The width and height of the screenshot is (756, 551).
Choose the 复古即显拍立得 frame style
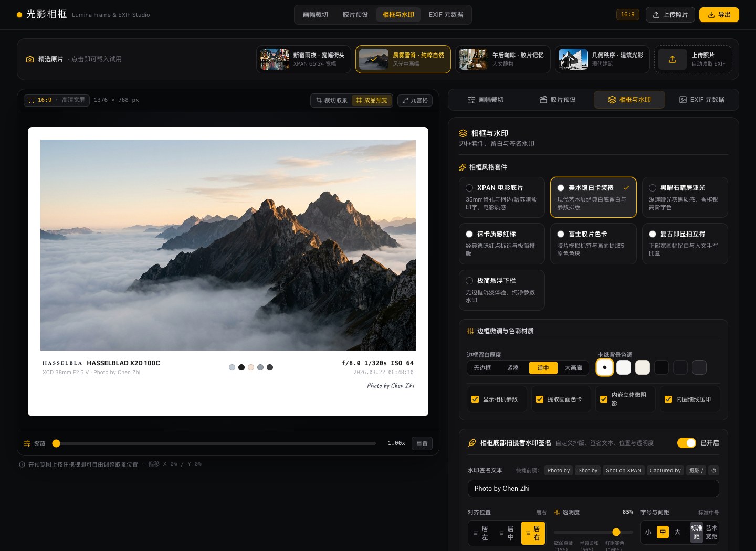pos(685,243)
